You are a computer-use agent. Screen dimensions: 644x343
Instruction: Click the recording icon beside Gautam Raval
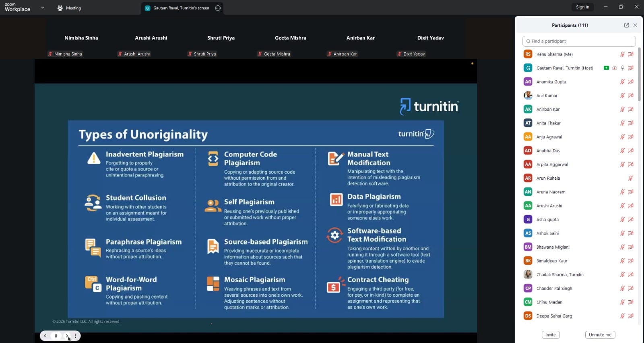614,68
